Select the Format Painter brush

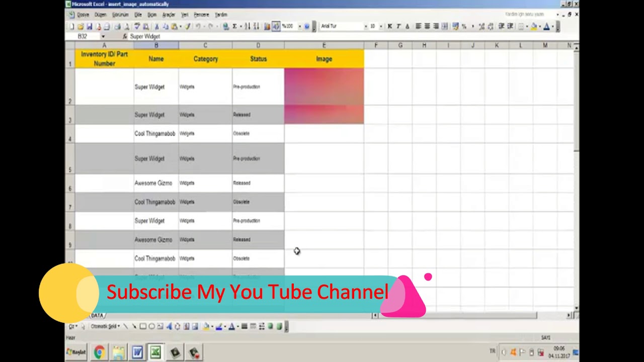(188, 26)
